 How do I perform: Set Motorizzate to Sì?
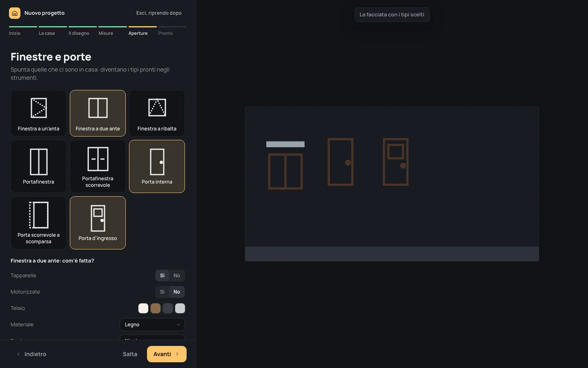pos(162,292)
